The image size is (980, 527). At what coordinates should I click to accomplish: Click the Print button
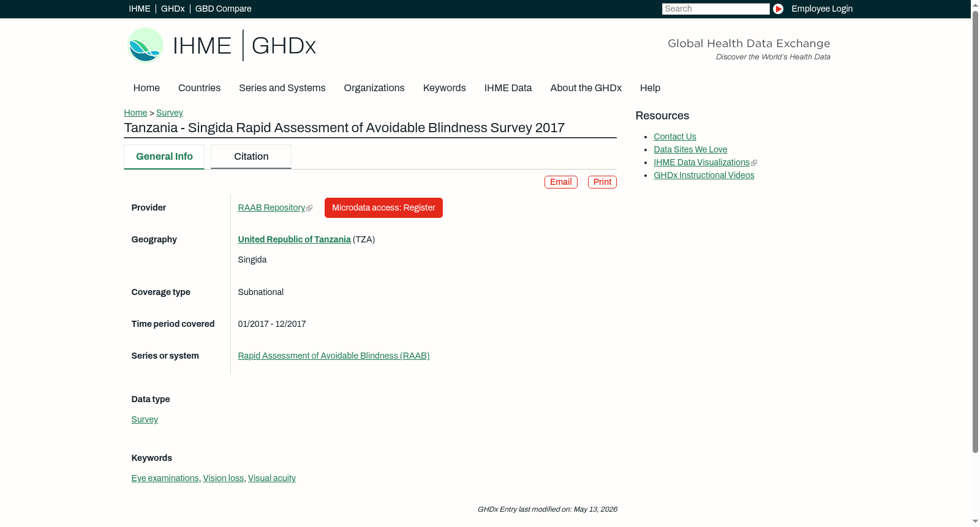602,182
